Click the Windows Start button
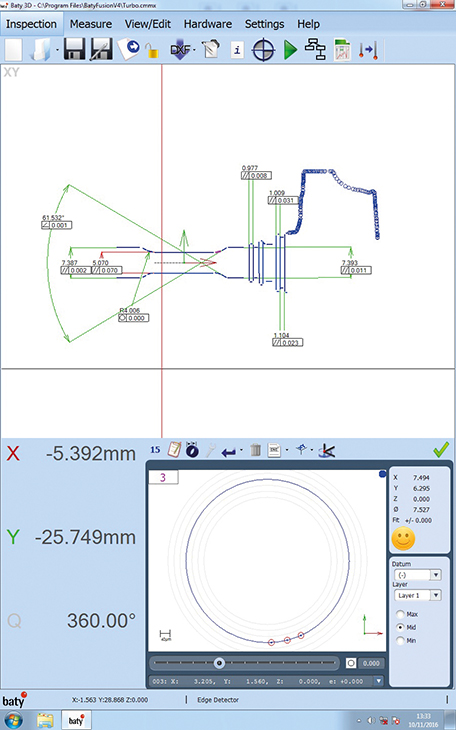The image size is (456, 730). coord(13,720)
